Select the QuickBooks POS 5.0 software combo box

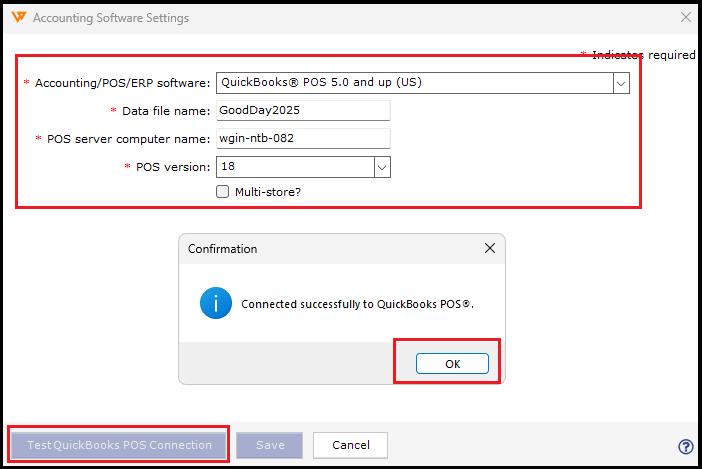(414, 83)
